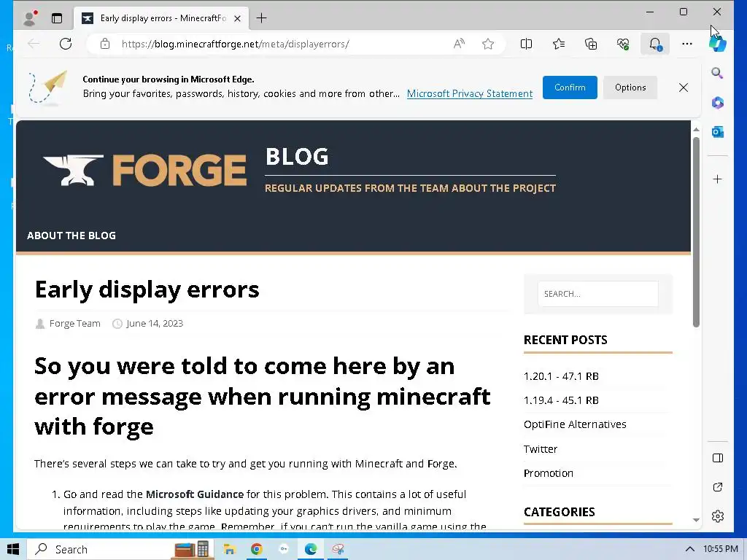Click the blog Search field
This screenshot has height=560, width=747.
click(598, 294)
